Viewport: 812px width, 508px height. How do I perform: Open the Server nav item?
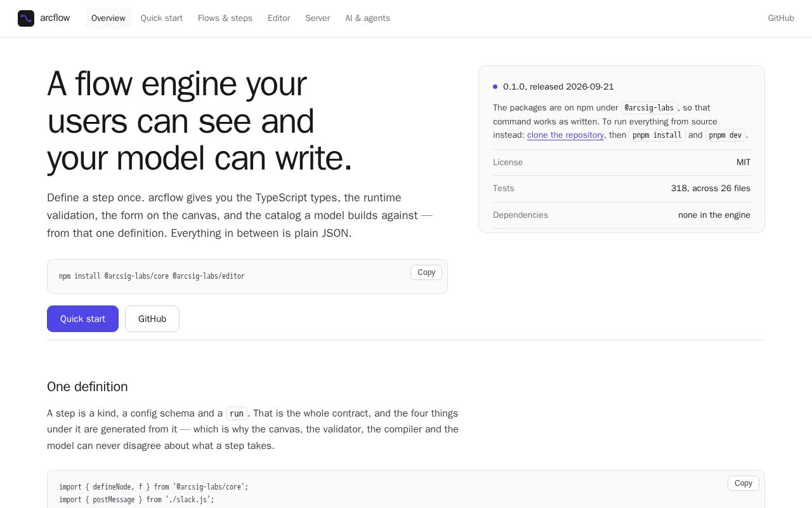[x=318, y=18]
